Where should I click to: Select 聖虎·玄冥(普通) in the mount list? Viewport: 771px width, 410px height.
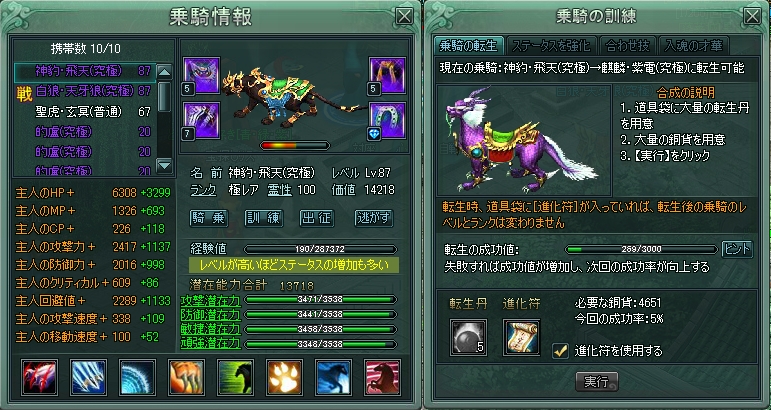coord(85,112)
